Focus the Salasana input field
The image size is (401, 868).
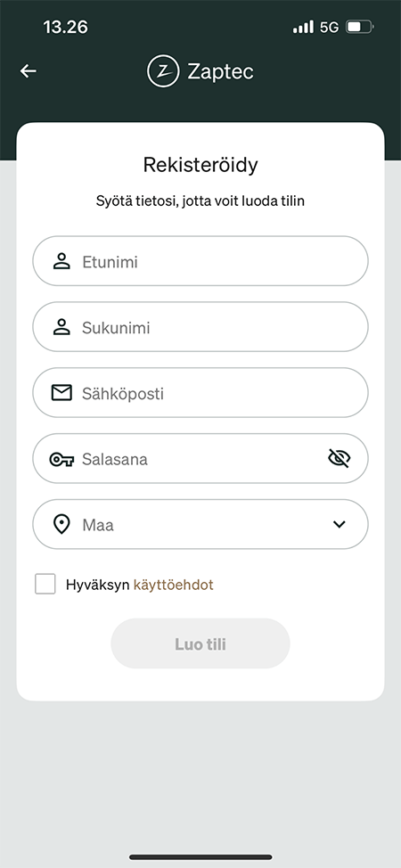pos(200,458)
